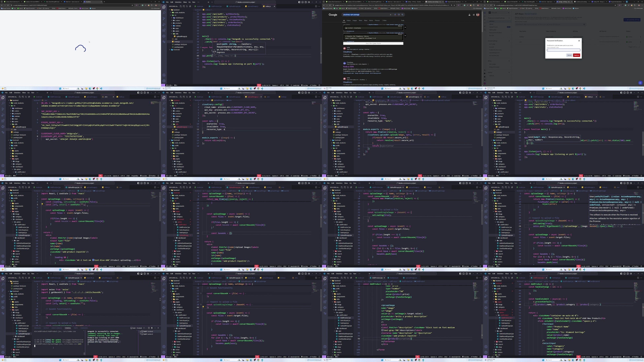Image resolution: width=644 pixels, height=362 pixels.
Task: Split the bash terminal pane
Action: 149,328
